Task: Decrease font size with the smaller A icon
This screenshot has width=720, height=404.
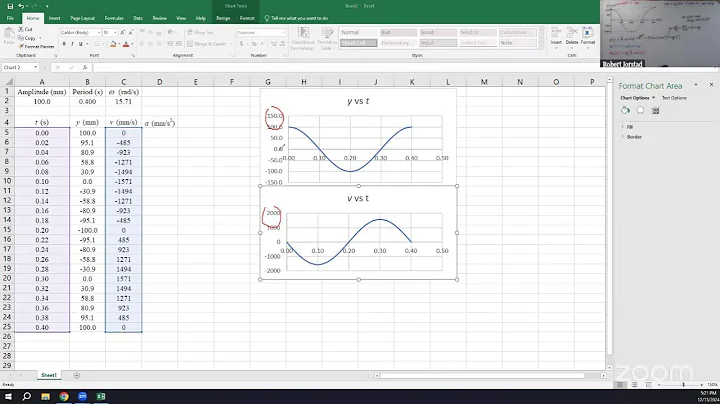Action: pyautogui.click(x=131, y=33)
